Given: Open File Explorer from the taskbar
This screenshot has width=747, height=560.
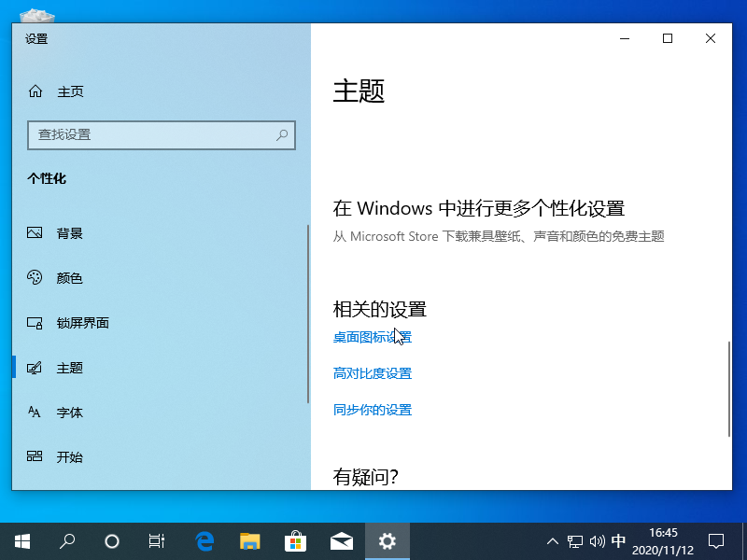Looking at the screenshot, I should point(249,540).
